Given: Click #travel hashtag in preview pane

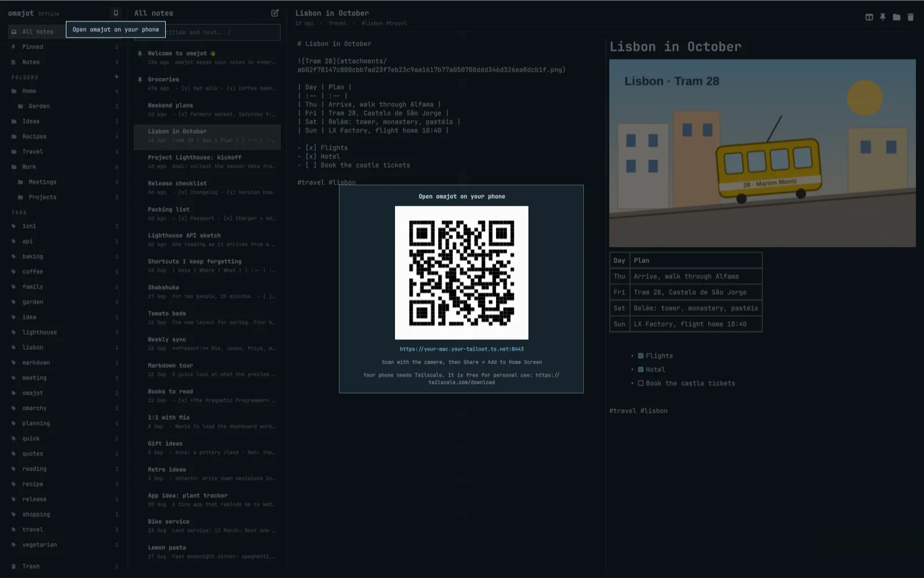Looking at the screenshot, I should point(623,411).
